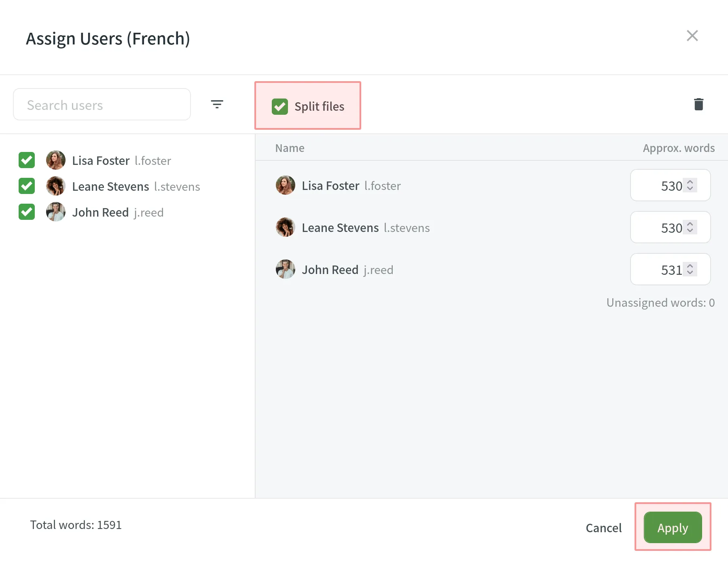
Task: Click John Reed's avatar in assignment table
Action: 285,270
